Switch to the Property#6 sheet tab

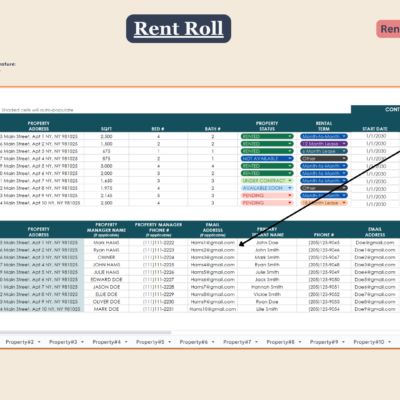[194, 342]
